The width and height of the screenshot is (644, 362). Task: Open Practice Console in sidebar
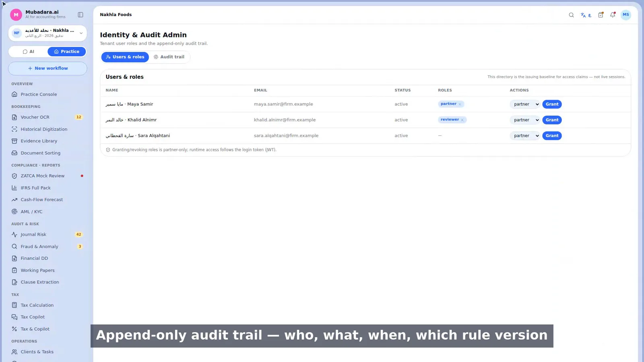point(47,95)
